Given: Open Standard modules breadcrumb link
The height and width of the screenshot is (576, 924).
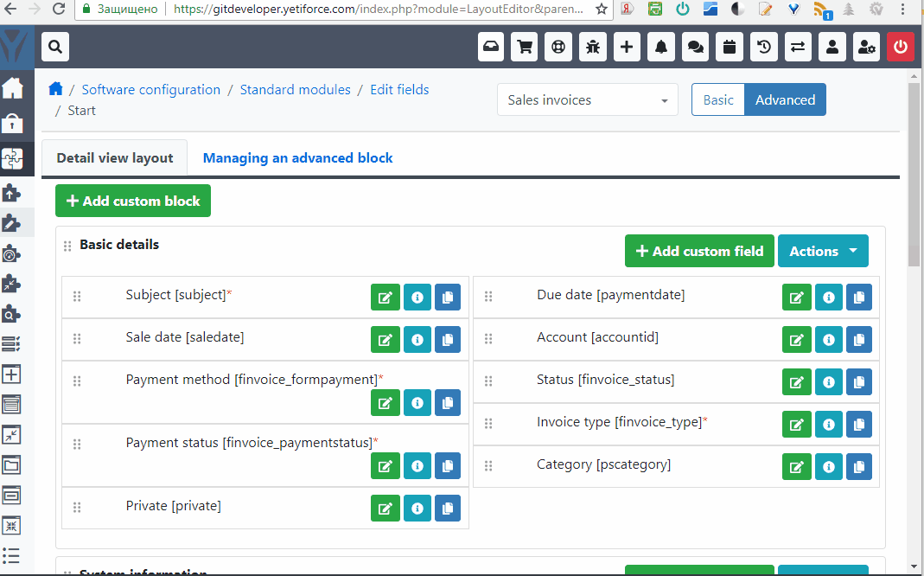Looking at the screenshot, I should pyautogui.click(x=296, y=90).
